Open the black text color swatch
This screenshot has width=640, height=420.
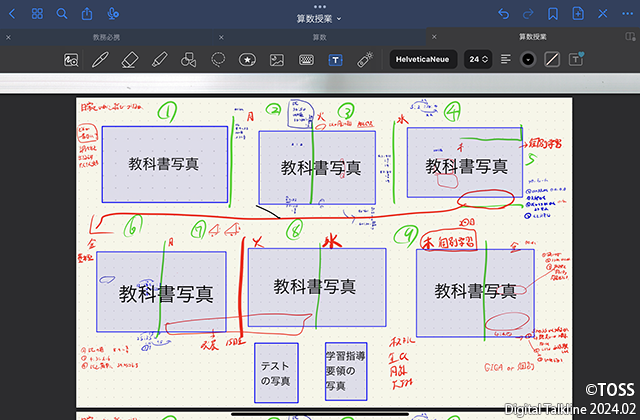point(528,60)
